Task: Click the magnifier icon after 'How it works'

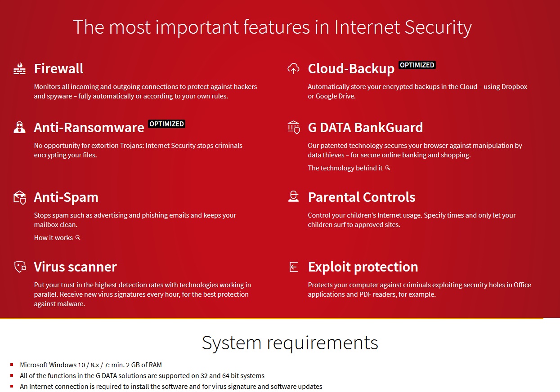Action: click(78, 238)
